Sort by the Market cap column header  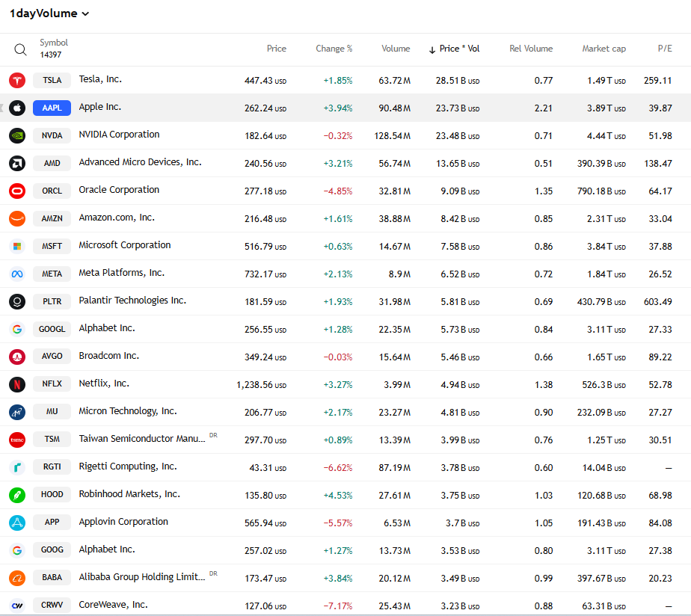tap(604, 49)
